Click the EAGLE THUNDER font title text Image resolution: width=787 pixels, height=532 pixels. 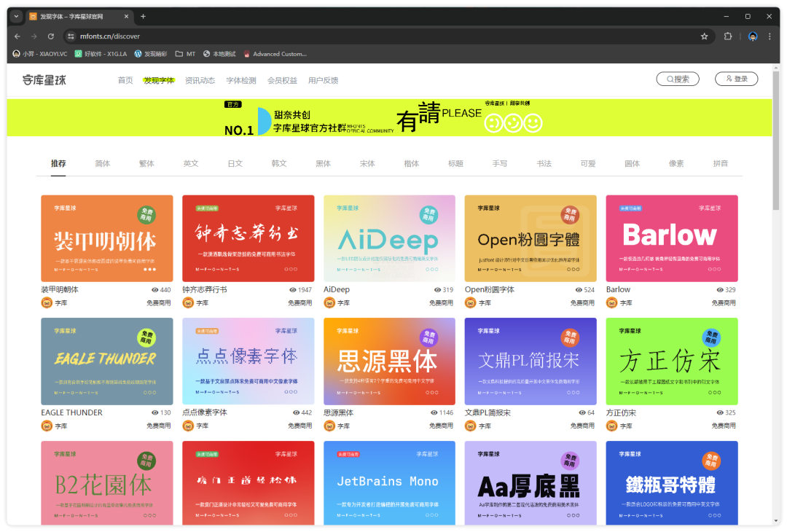[x=71, y=412]
